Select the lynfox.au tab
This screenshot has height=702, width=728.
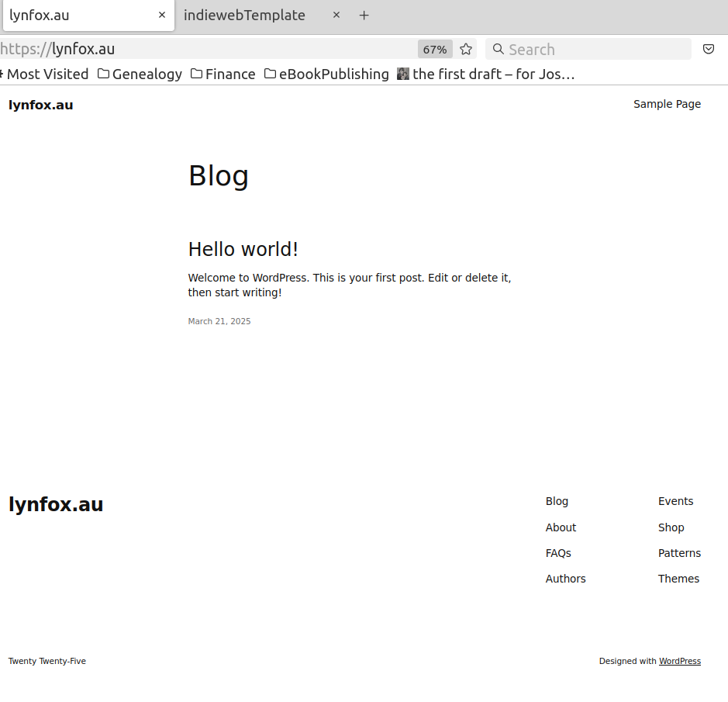(78, 15)
